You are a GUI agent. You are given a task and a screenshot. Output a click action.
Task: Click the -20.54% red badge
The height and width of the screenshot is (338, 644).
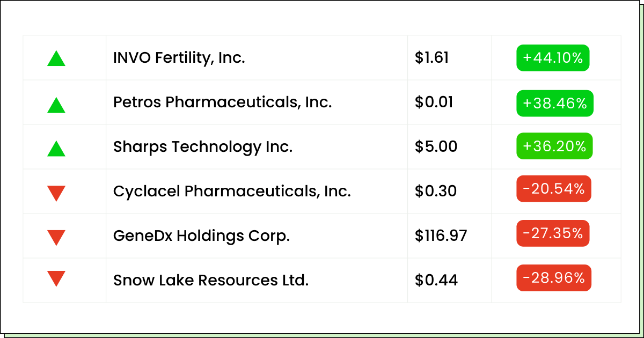(x=554, y=189)
